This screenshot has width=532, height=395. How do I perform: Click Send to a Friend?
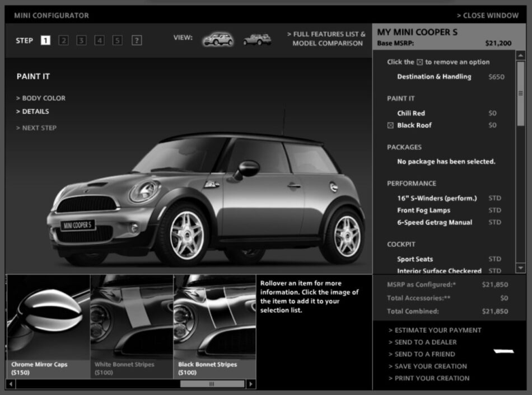click(422, 354)
